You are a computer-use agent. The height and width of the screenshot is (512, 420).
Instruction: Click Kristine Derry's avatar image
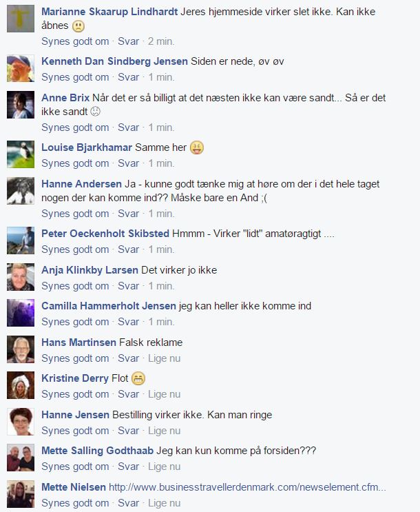tap(21, 385)
